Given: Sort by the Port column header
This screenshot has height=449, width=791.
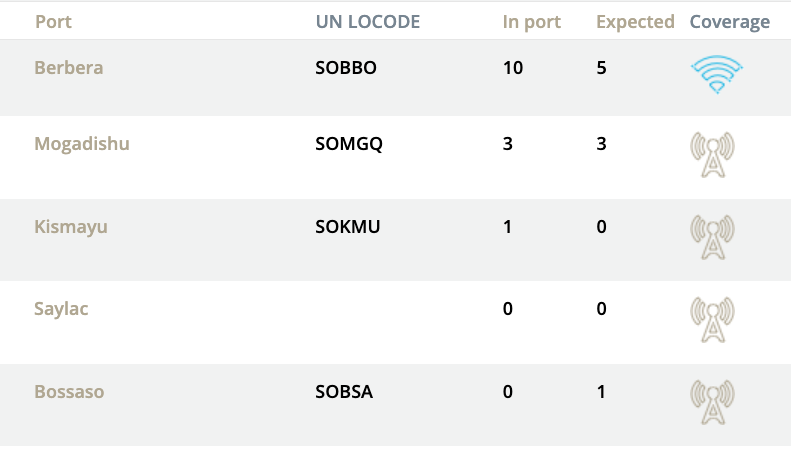Looking at the screenshot, I should tap(53, 22).
